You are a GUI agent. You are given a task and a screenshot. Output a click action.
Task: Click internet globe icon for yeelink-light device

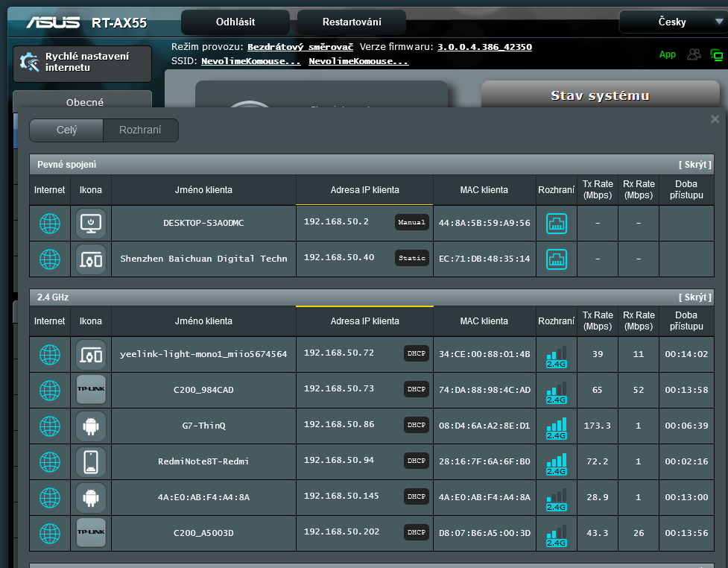pyautogui.click(x=50, y=355)
